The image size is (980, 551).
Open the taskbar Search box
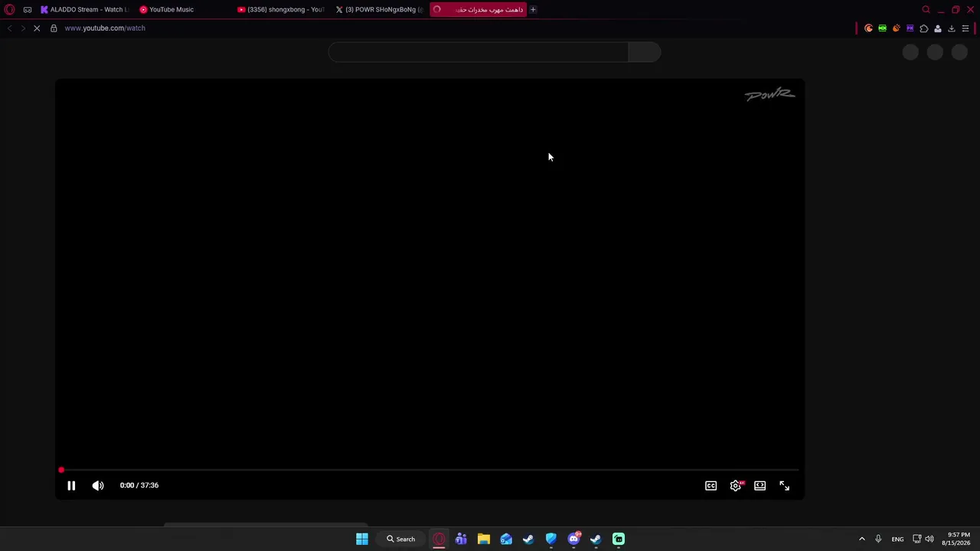pos(401,539)
